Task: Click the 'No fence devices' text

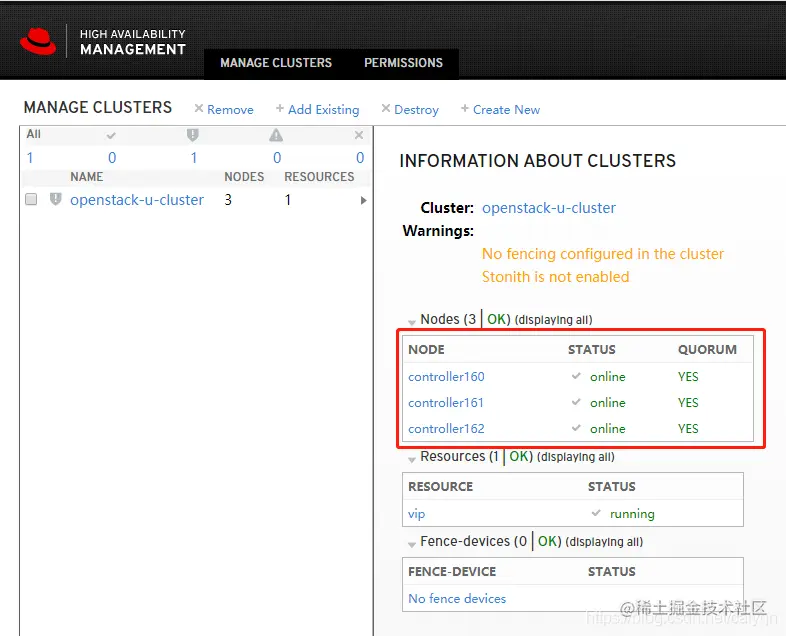Action: [x=457, y=599]
